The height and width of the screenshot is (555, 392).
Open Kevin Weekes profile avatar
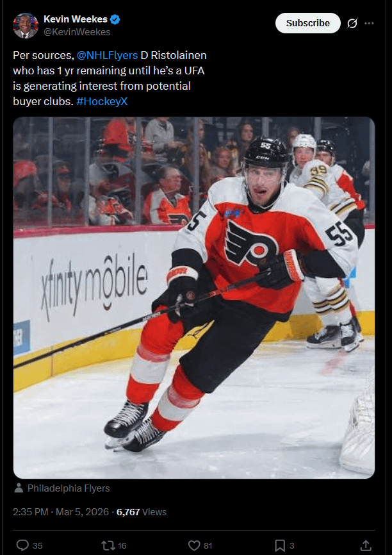(26, 26)
